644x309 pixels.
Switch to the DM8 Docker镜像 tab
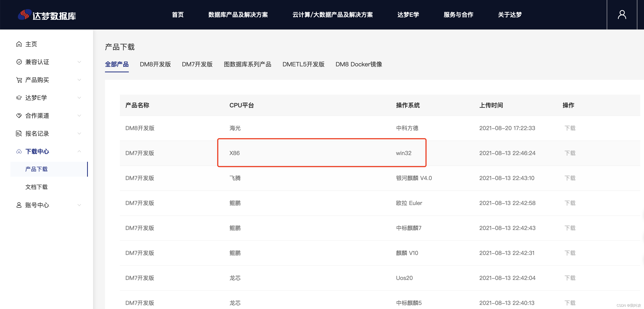point(359,64)
